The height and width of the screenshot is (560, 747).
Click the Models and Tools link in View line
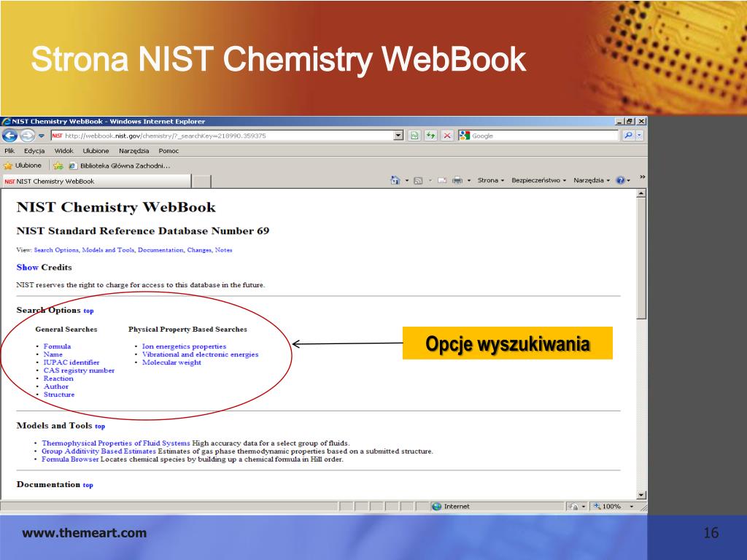point(108,250)
